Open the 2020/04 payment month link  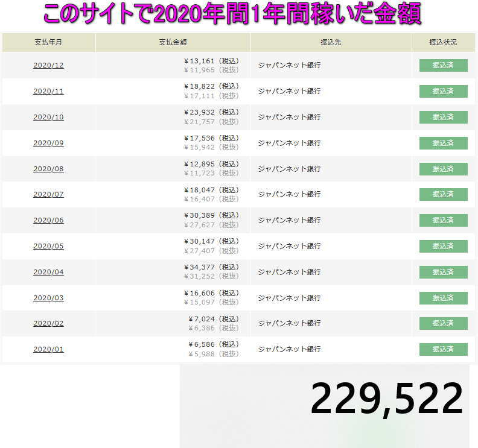tap(48, 272)
